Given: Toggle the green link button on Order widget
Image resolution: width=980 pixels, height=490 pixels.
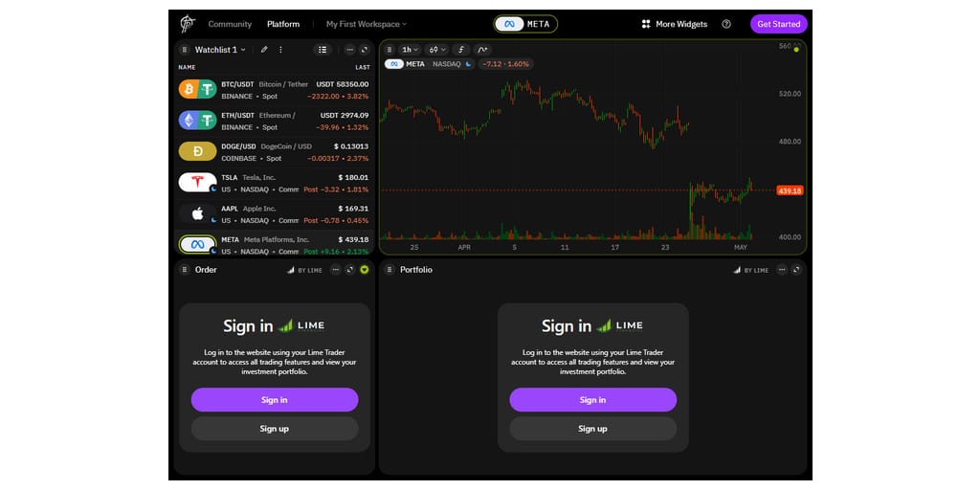Looking at the screenshot, I should click(365, 270).
